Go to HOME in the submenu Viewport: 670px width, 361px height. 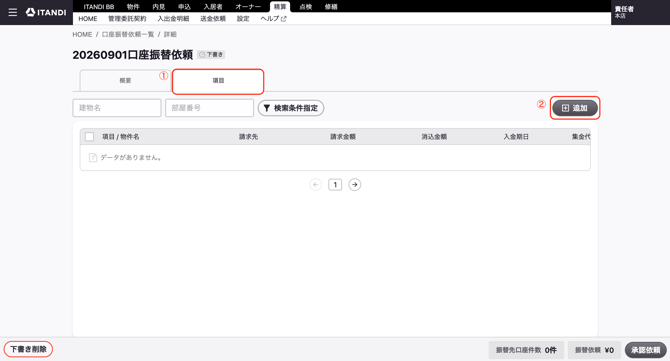[88, 19]
